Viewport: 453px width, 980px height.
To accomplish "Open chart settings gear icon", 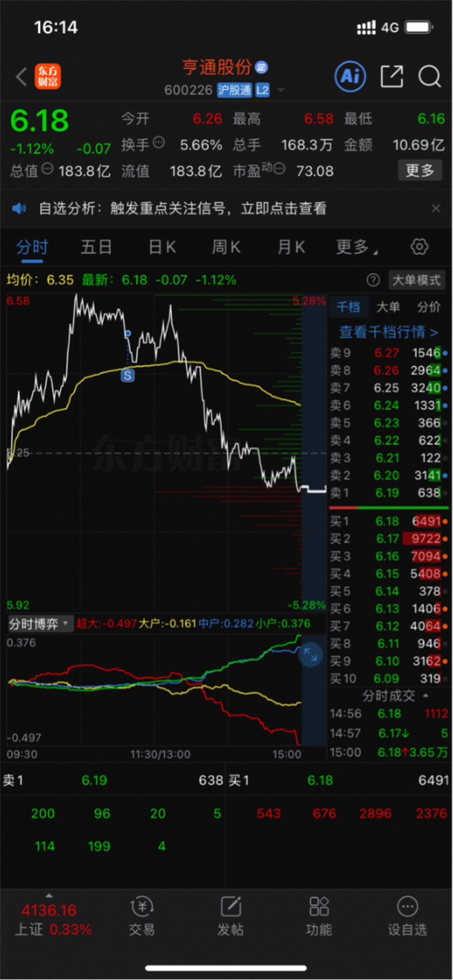I will 419,246.
